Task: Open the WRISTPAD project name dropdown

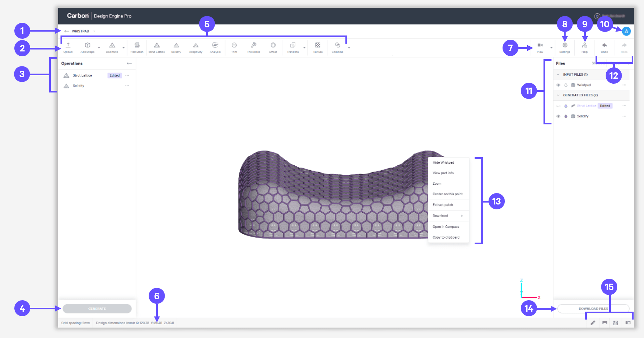Action: (x=94, y=31)
